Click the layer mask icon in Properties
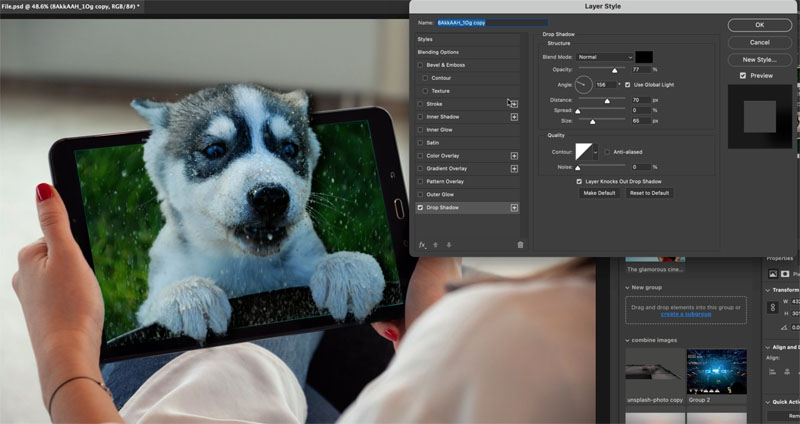800x424 pixels. 785,274
